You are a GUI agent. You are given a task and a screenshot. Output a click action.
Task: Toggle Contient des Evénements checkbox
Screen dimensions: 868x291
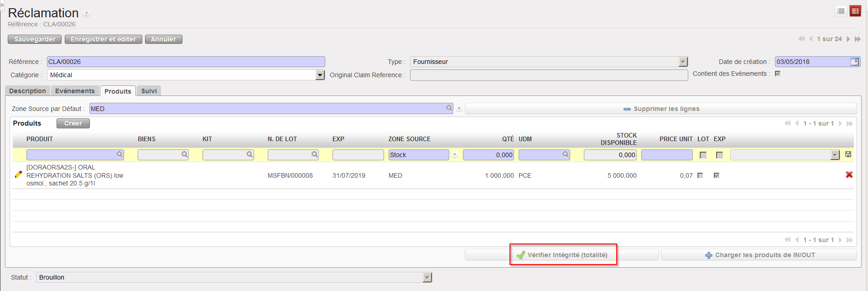coord(778,74)
